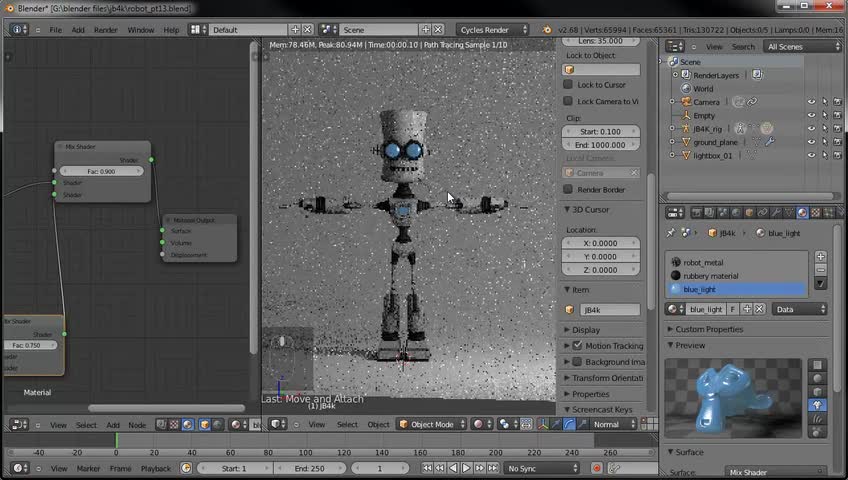Open the Texture properties checker tab icon
This screenshot has width=848, height=480.
click(x=816, y=213)
